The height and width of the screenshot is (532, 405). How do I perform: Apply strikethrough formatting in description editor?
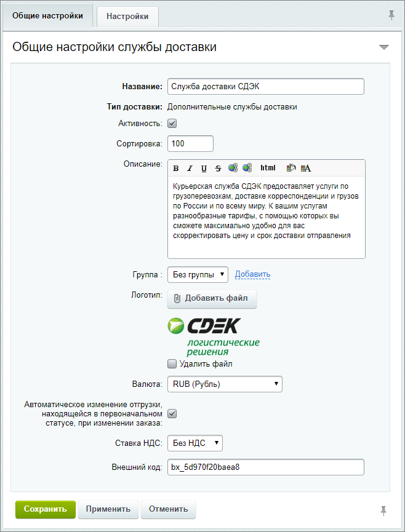[x=218, y=169]
